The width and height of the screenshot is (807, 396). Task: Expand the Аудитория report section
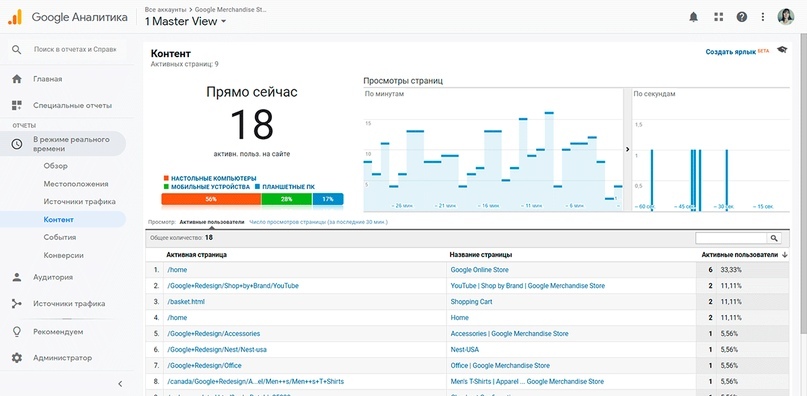52,277
